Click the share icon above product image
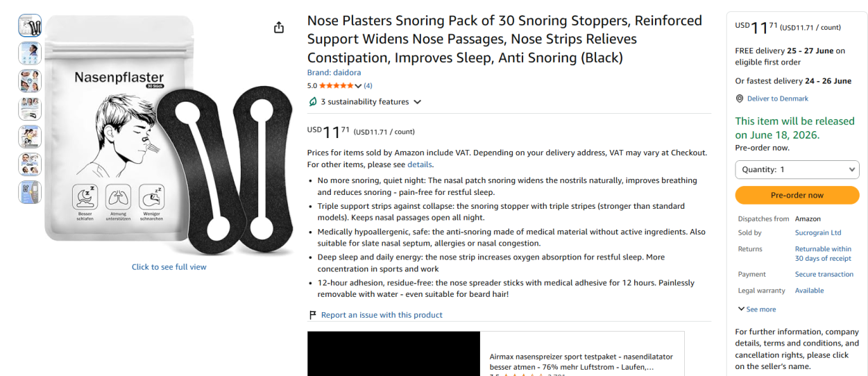The image size is (868, 376). pyautogui.click(x=279, y=27)
